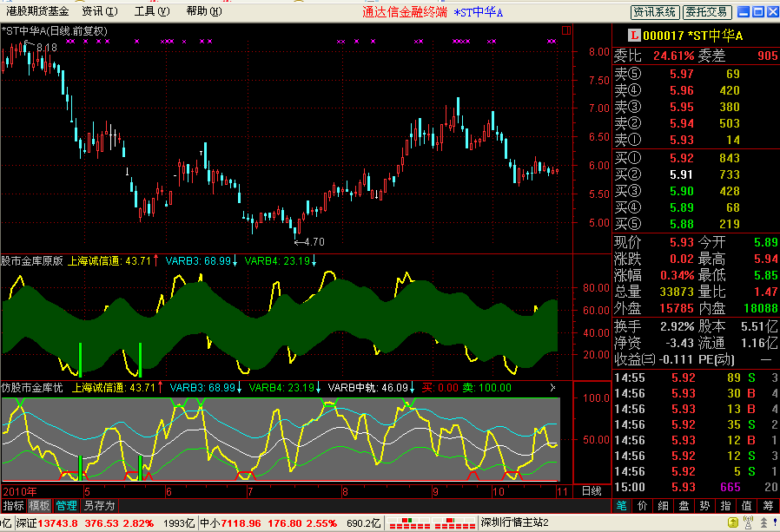Click the 委托交易 button

click(x=706, y=12)
